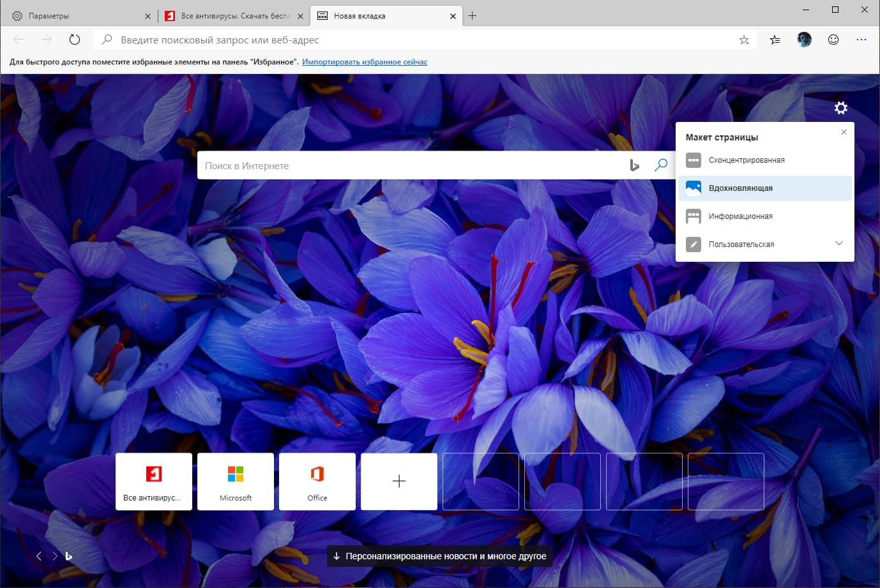The height and width of the screenshot is (588, 880).
Task: Open the Office quick link tile
Action: coord(317,481)
